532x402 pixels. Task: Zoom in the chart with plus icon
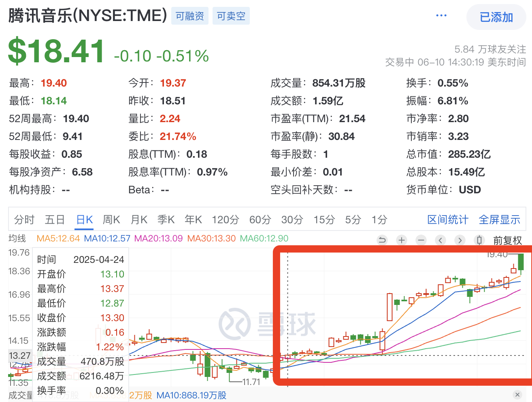coord(402,240)
